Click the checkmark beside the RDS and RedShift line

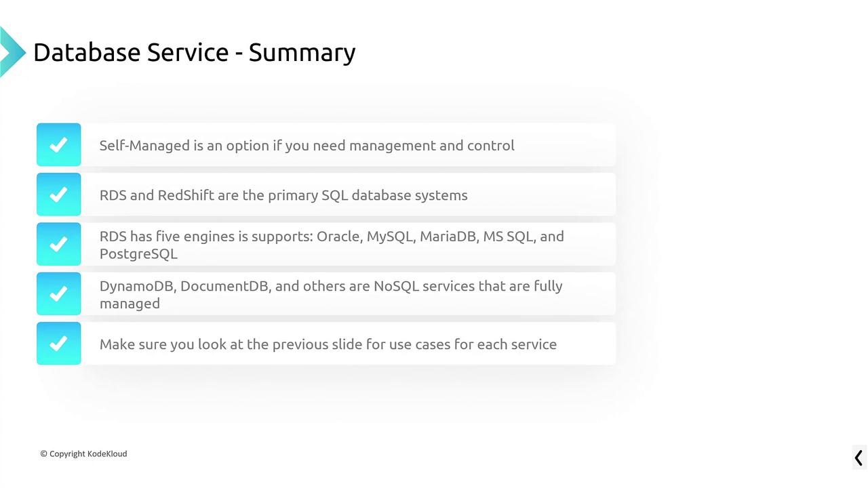[x=59, y=195]
